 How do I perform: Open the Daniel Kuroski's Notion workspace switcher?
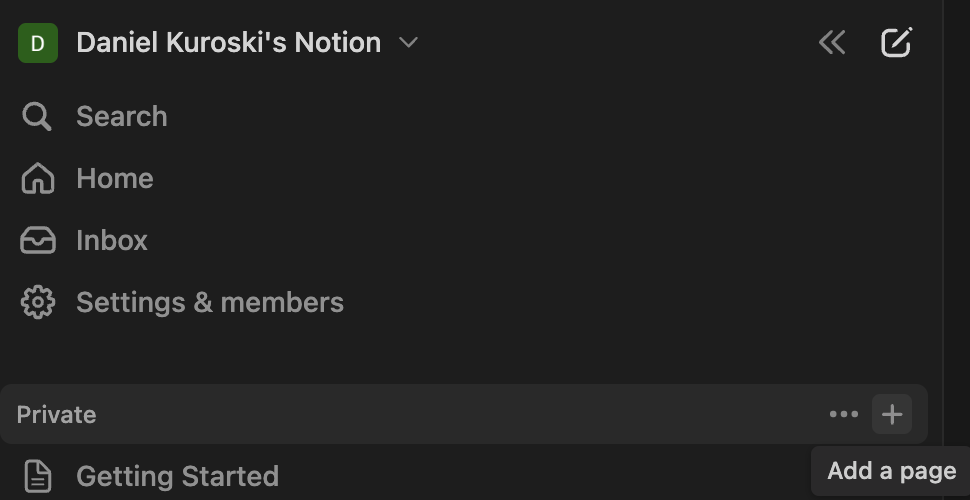tap(228, 43)
